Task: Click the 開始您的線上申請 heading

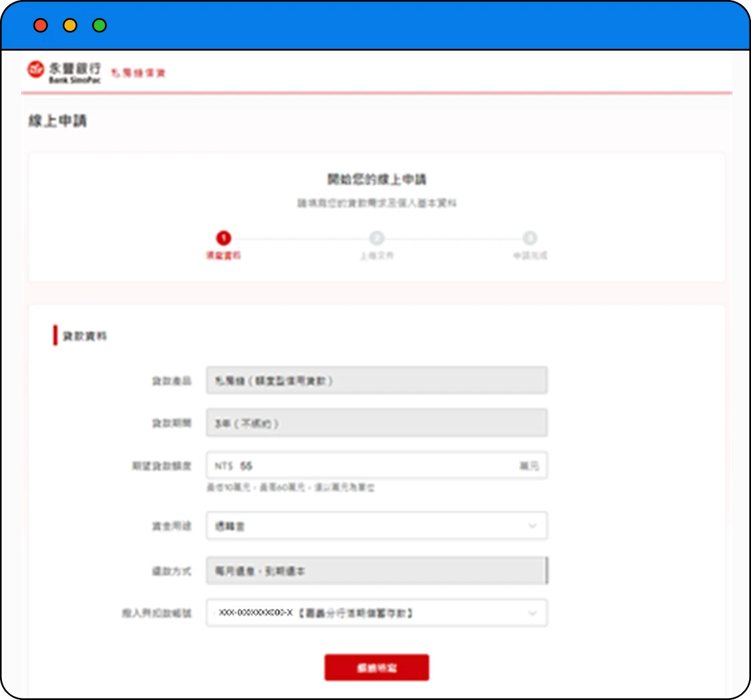Action: (x=377, y=179)
